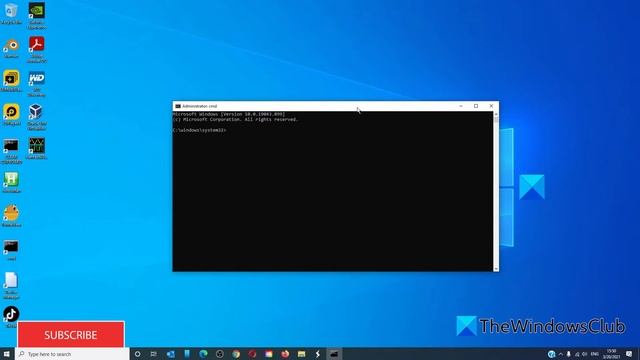640x360 pixels.
Task: Select the orange round desktop shortcut
Action: coord(11,216)
